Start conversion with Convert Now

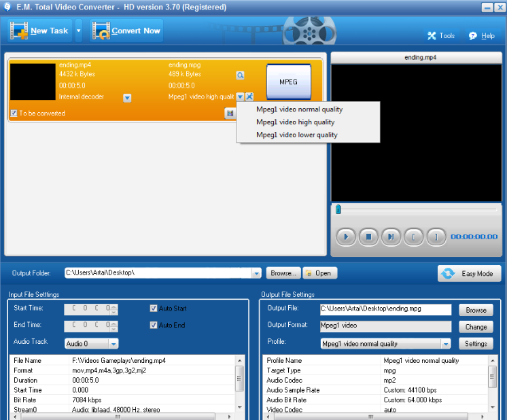coord(126,31)
